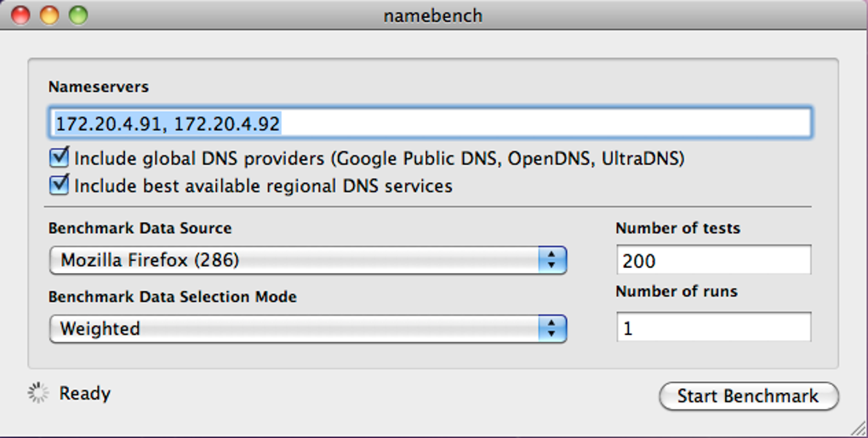Uncheck Include global DNS providers
This screenshot has height=438, width=868.
click(60, 158)
